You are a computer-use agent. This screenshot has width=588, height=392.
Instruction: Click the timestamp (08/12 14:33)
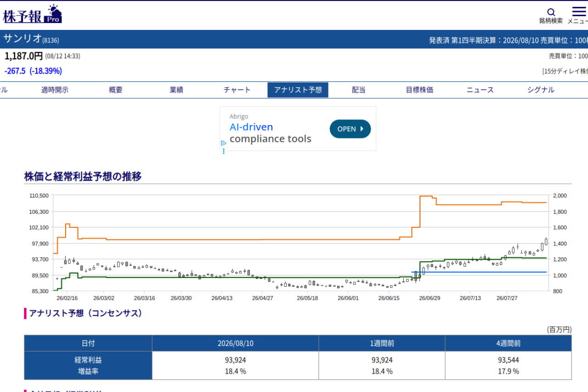[62, 57]
